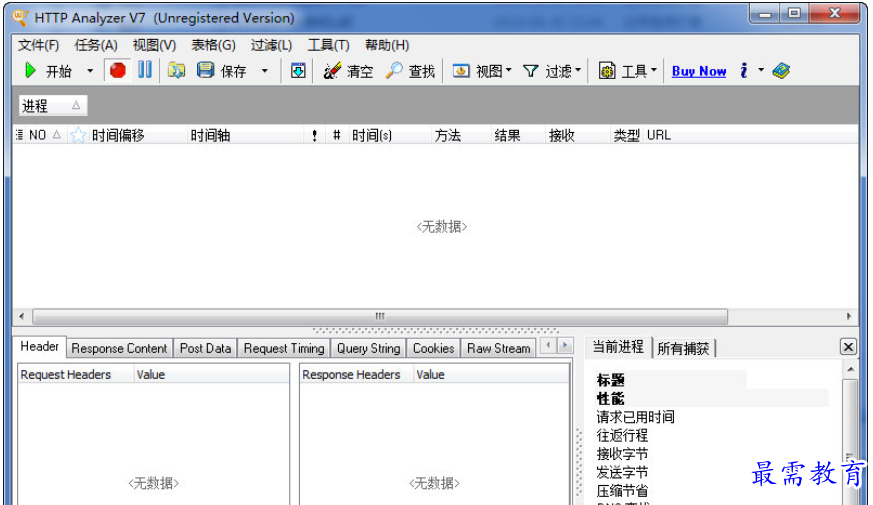Screen dimensions: 873x505
Task: Open the 表格(G) menu
Action: (213, 45)
